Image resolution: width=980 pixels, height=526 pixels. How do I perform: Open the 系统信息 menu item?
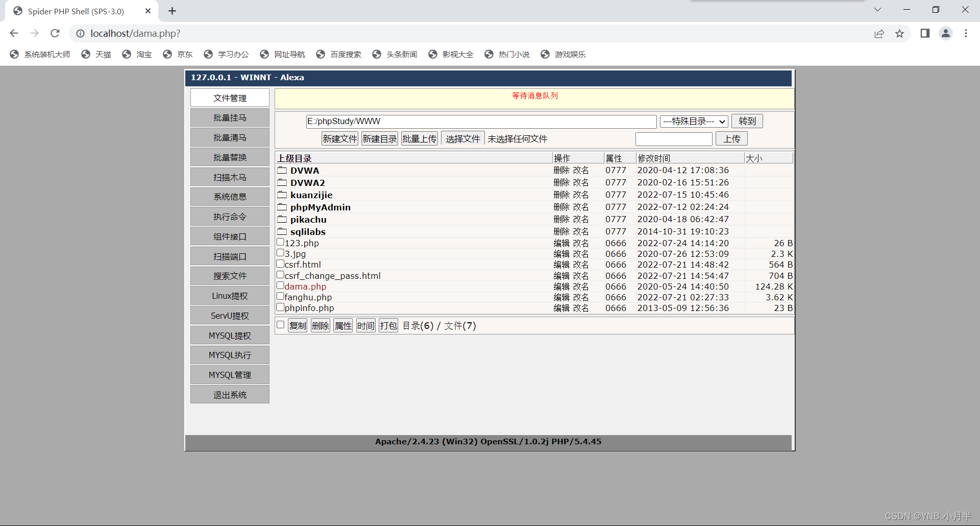click(230, 197)
